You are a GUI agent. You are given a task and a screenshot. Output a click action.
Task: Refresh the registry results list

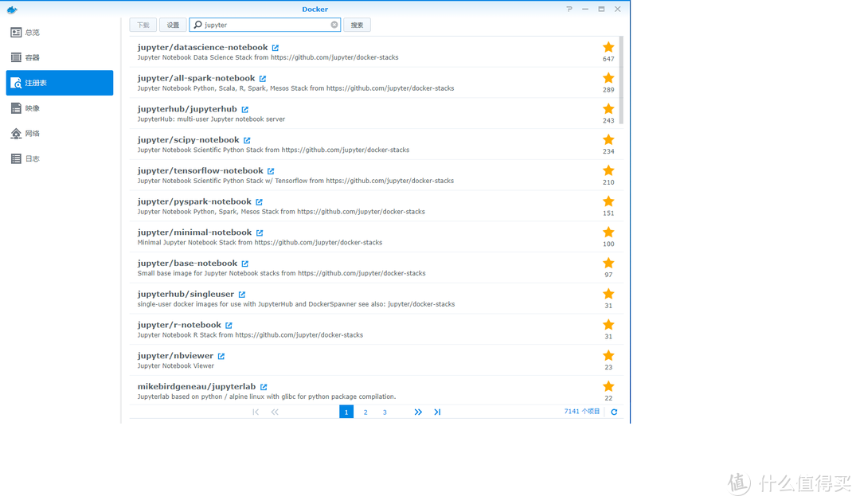tap(614, 412)
